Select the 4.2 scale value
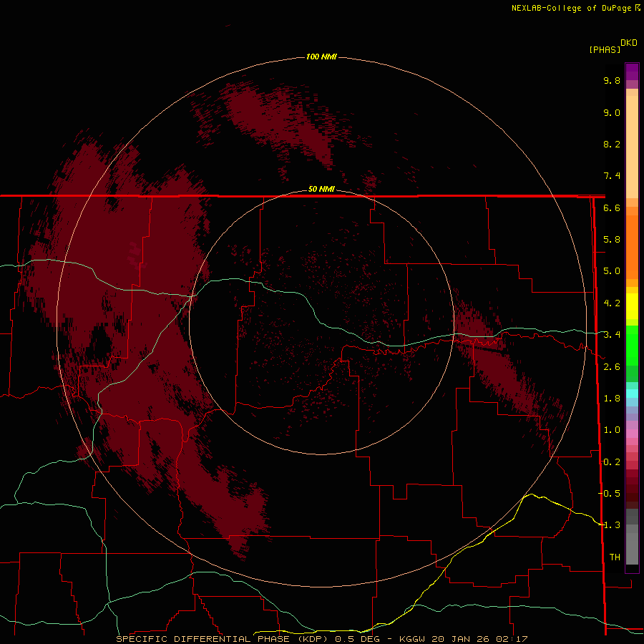 coord(612,303)
